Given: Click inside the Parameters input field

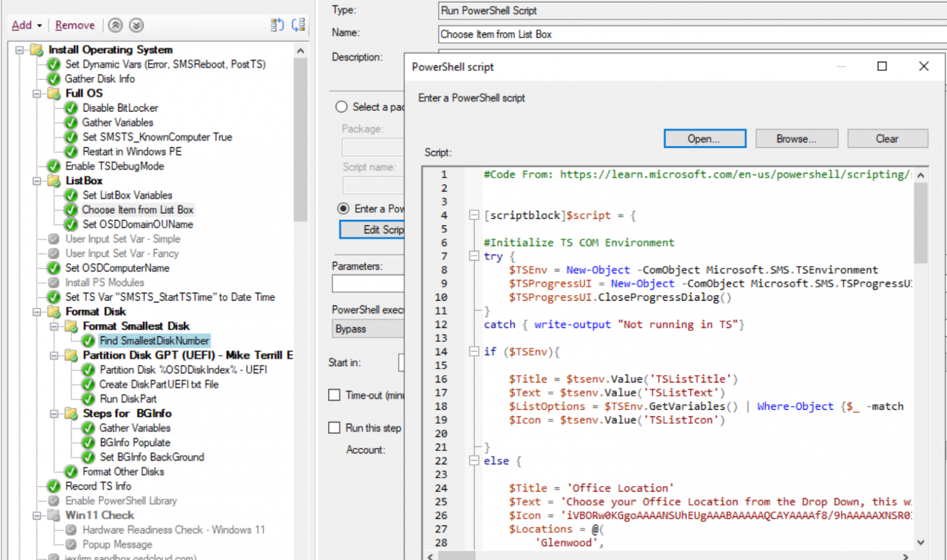Looking at the screenshot, I should [368, 283].
